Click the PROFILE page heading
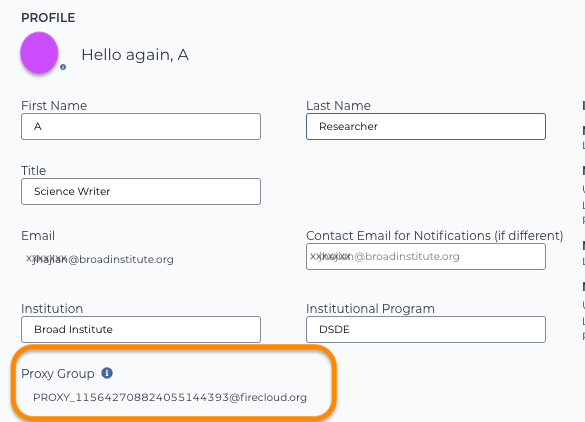This screenshot has width=585, height=422. [48, 18]
